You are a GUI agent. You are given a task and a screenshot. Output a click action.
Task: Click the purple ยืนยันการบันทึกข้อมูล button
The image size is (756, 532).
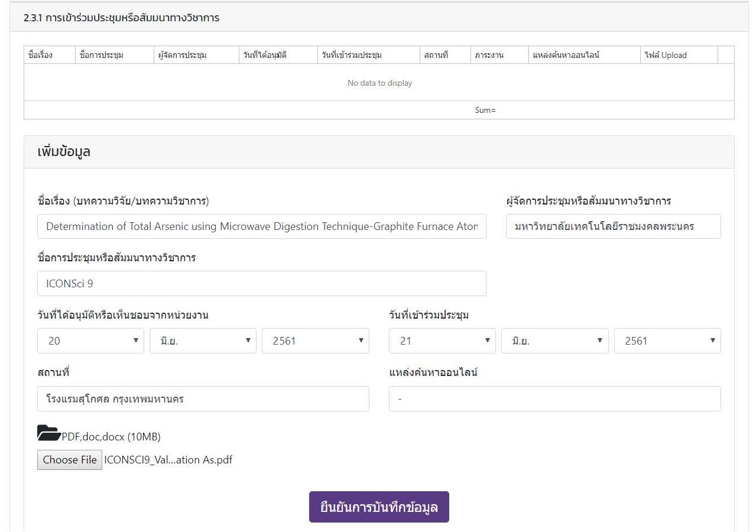pyautogui.click(x=379, y=507)
